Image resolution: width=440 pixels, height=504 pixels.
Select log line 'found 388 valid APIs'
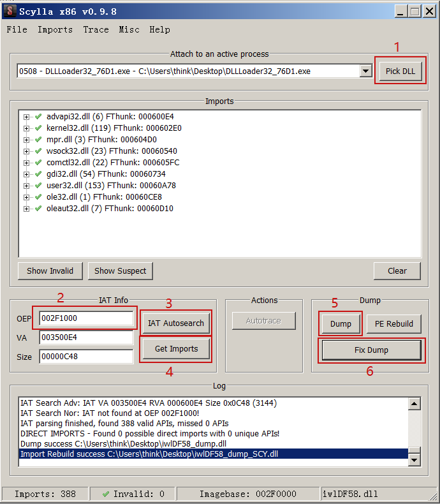(x=214, y=424)
